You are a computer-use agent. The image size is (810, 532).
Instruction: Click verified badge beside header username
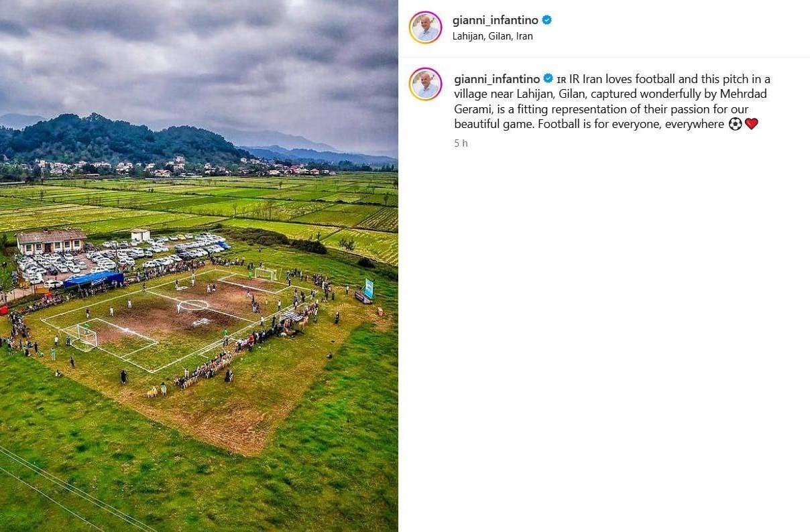click(x=547, y=20)
